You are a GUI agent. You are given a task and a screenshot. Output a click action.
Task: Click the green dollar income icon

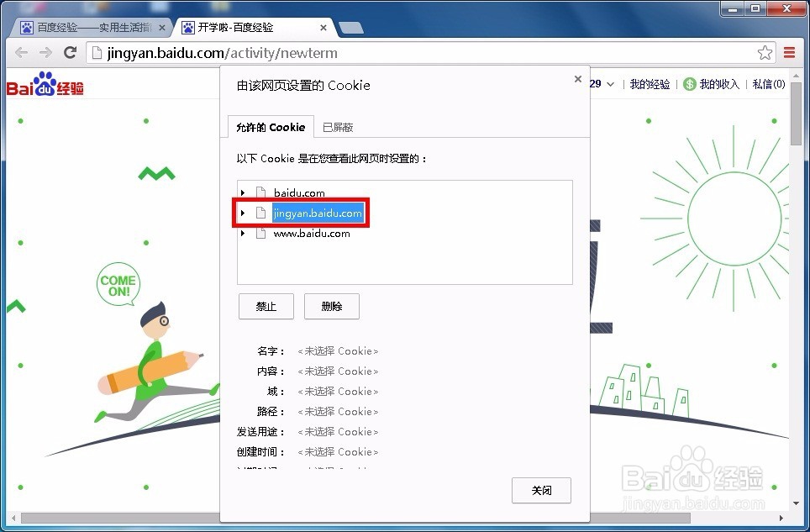(x=690, y=84)
